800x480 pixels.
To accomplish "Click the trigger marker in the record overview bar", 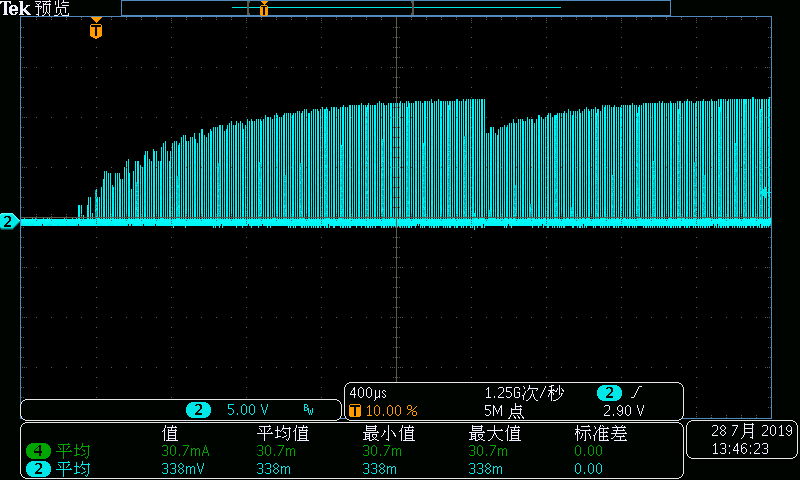I will click(x=264, y=8).
